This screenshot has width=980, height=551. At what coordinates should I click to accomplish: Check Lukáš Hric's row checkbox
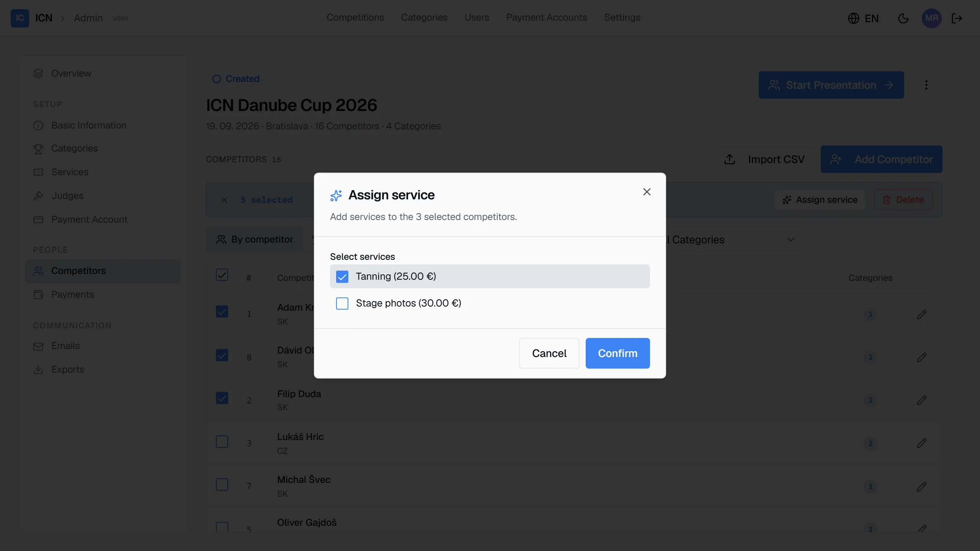coord(222,442)
